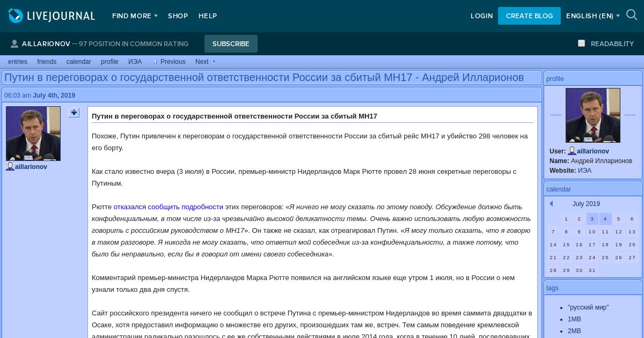Open the ИЭА website link in profile
644x338 pixels.
pos(584,171)
